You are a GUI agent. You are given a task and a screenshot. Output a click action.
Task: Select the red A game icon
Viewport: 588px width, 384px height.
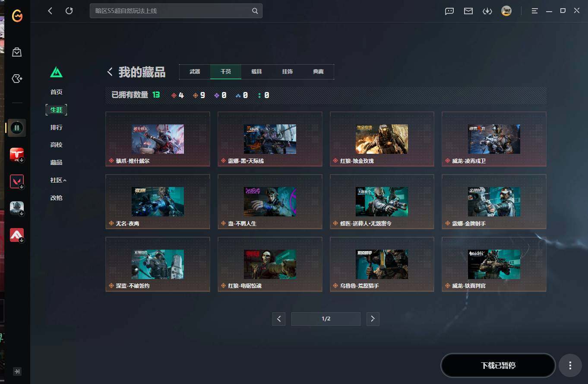point(17,235)
